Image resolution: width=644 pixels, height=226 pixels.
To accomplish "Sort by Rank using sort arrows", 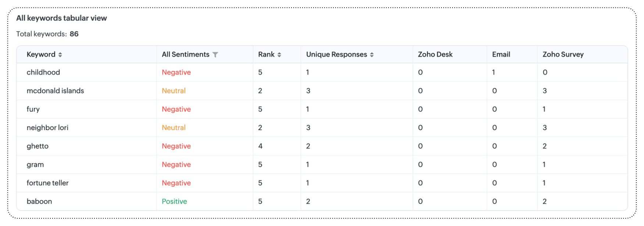I will tap(279, 55).
